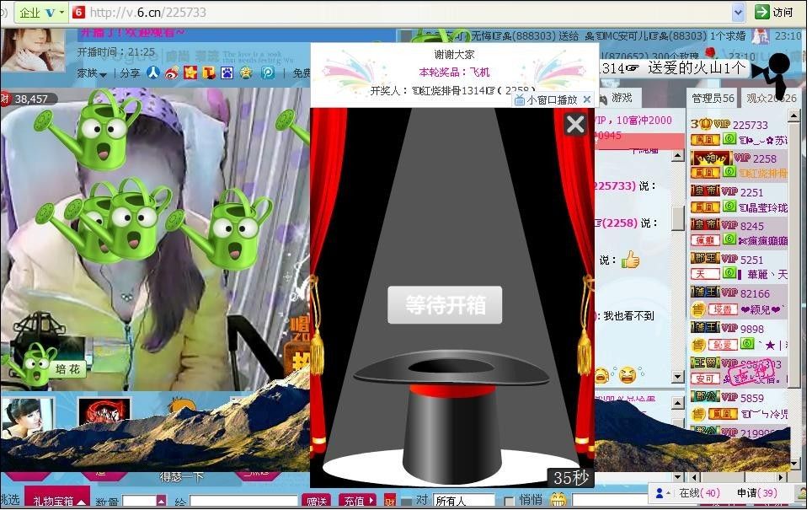812x510 pixels.
Task: Share via teal P icon
Action: point(268,72)
